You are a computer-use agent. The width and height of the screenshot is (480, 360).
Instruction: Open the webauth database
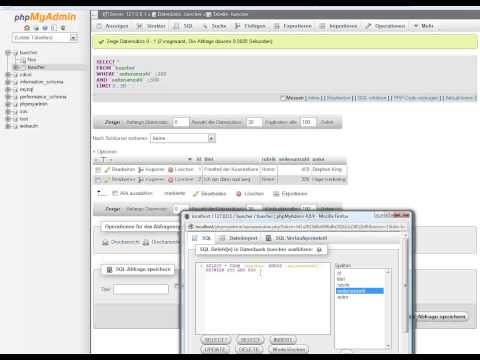click(x=29, y=126)
